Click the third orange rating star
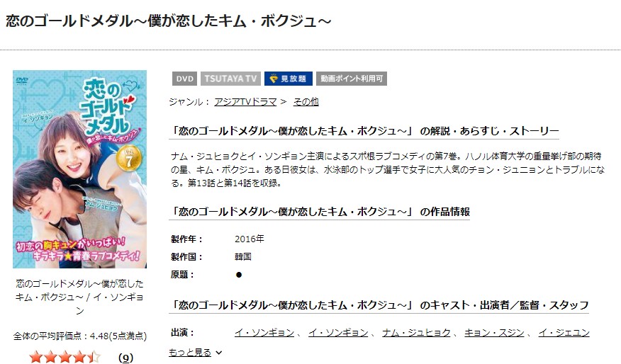The image size is (621, 364). [x=65, y=358]
